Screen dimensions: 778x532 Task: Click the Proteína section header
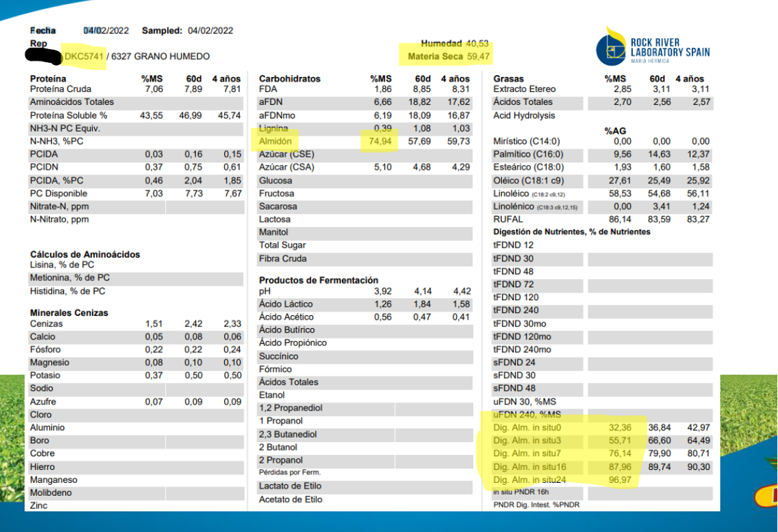[48, 78]
